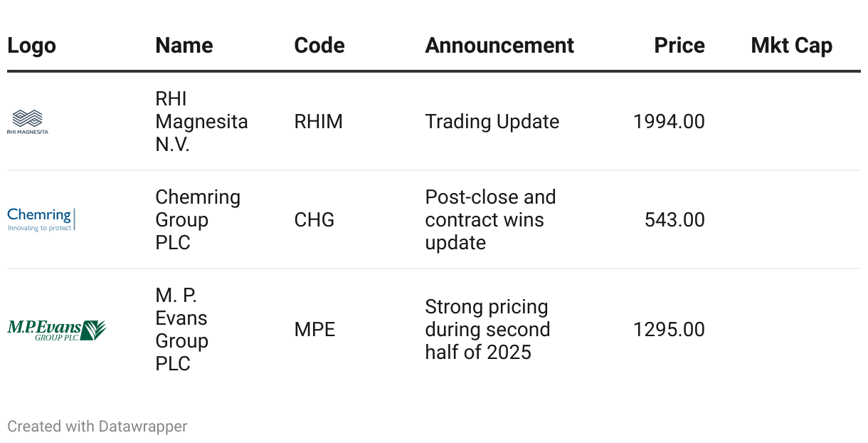The image size is (868, 443).
Task: Click the CHG ticker code
Action: pyautogui.click(x=314, y=219)
